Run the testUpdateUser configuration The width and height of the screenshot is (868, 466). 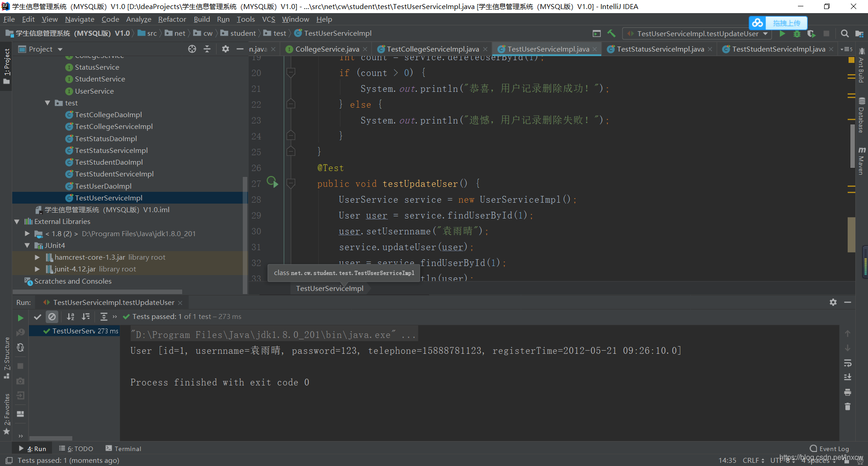click(x=782, y=33)
